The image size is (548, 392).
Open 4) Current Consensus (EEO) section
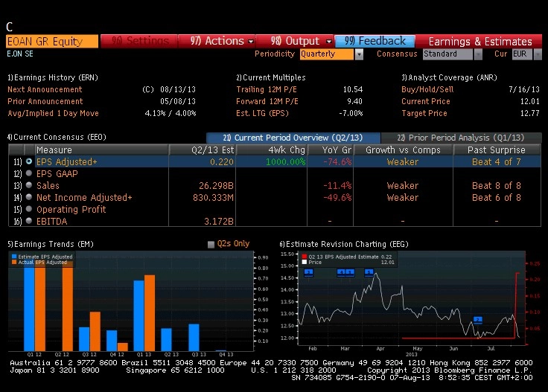(57, 137)
